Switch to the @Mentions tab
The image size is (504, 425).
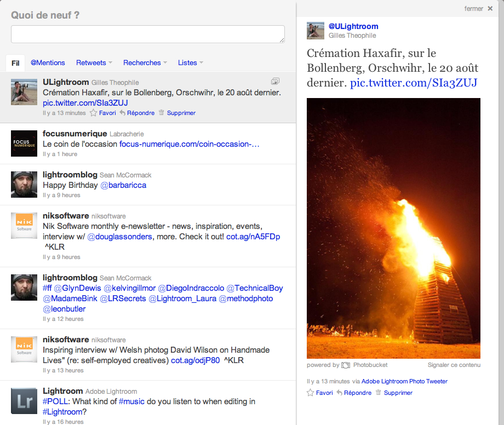coord(48,62)
